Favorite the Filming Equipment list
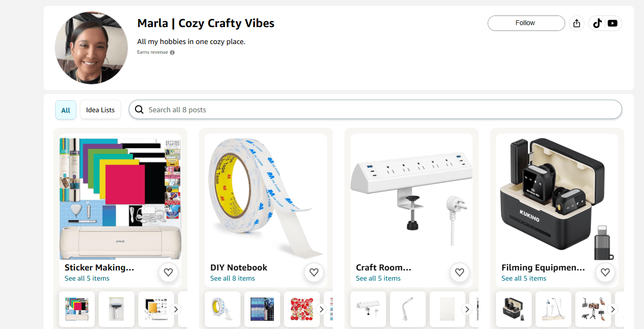 pos(605,272)
